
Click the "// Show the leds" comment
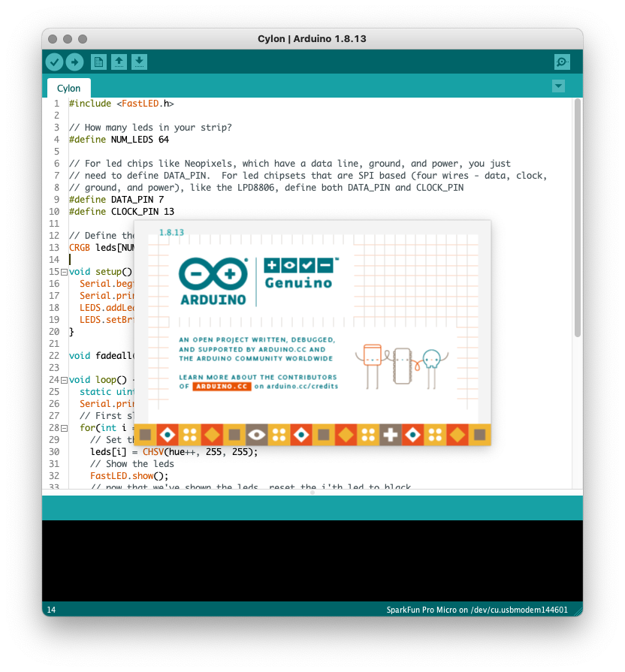tap(132, 464)
